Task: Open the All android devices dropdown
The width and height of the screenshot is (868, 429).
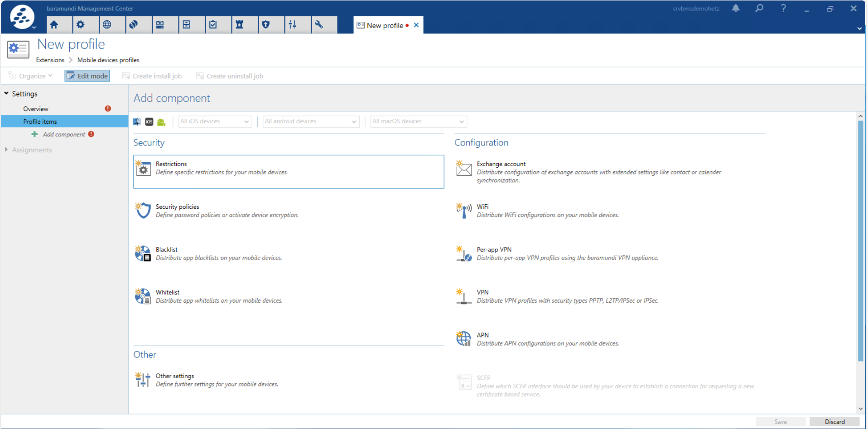Action: (x=311, y=121)
